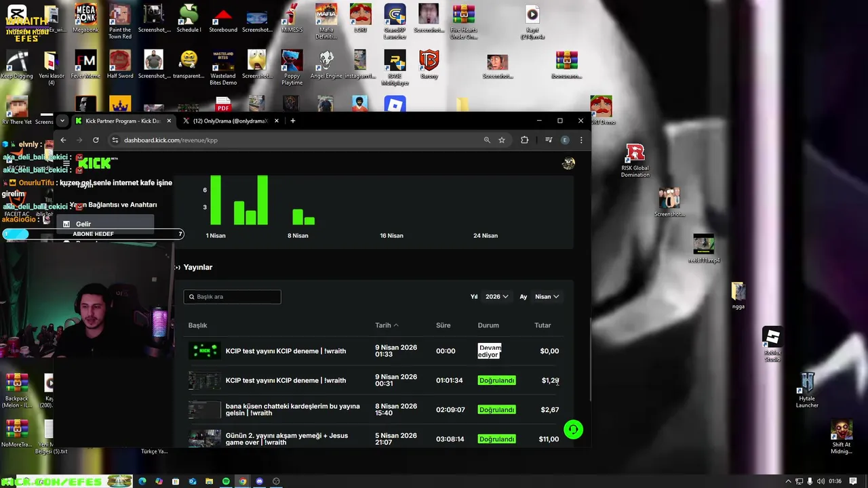Click thumbnail of $2,67 stream
The image size is (868, 488).
point(205,409)
